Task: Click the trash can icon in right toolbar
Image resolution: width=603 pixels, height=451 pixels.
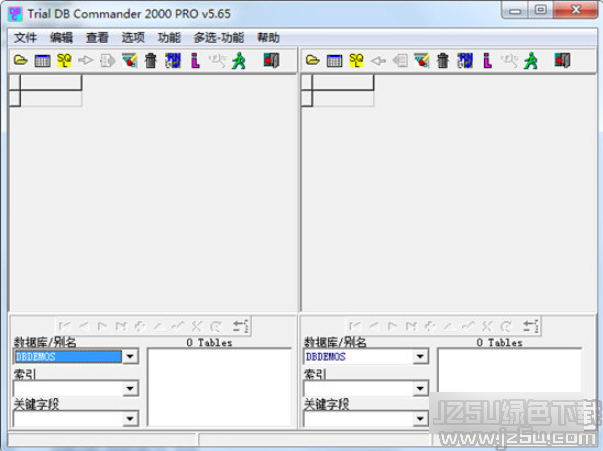Action: coord(443,61)
